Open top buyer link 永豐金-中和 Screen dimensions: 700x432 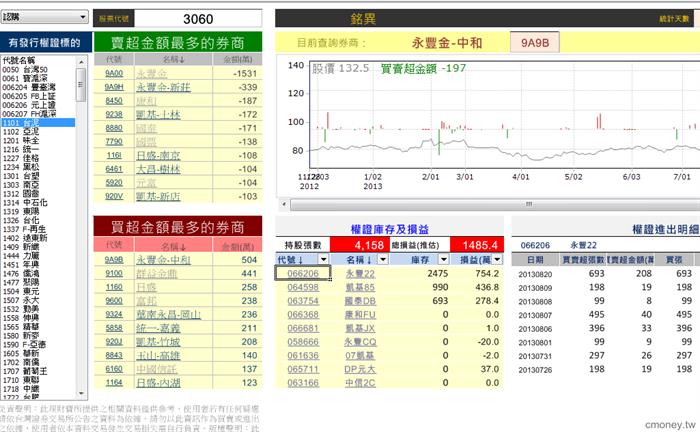[x=163, y=260]
